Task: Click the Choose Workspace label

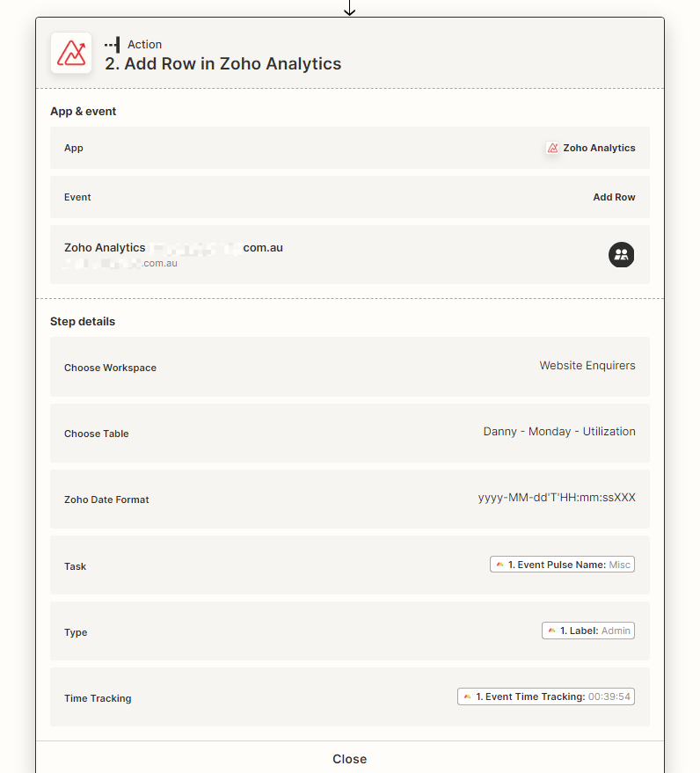Action: pos(110,368)
